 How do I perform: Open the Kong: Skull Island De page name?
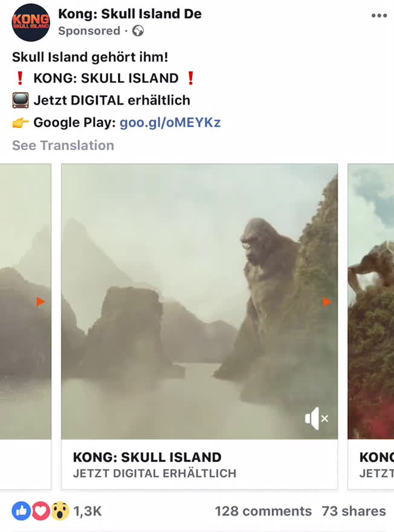(x=130, y=14)
